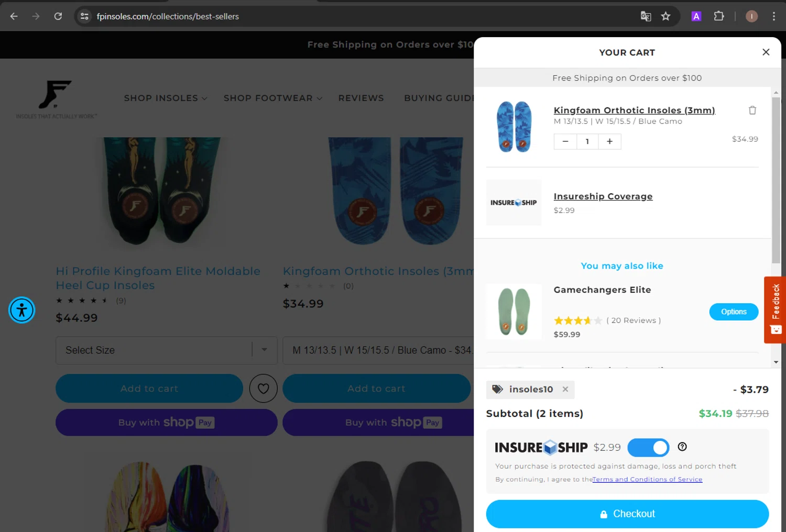Proceed to Checkout
The image size is (786, 532).
627,514
